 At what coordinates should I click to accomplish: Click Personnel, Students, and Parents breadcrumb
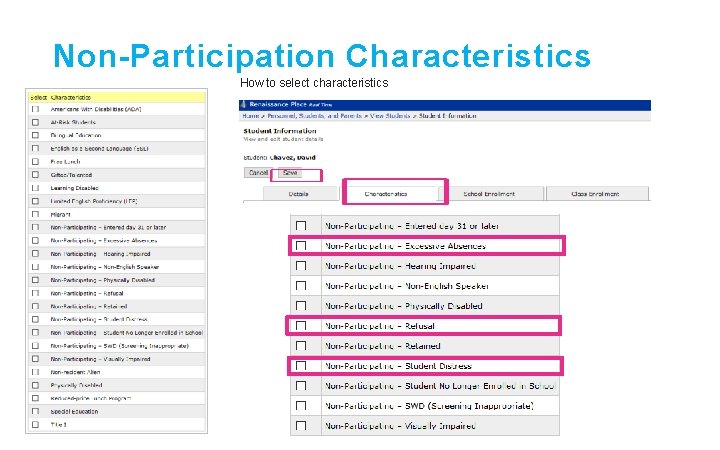coord(310,116)
